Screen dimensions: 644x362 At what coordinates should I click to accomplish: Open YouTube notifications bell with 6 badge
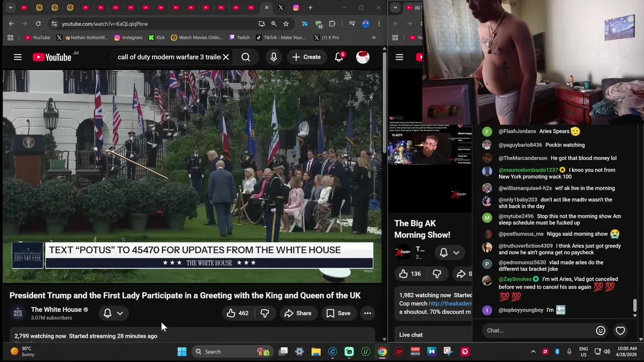coord(339,57)
